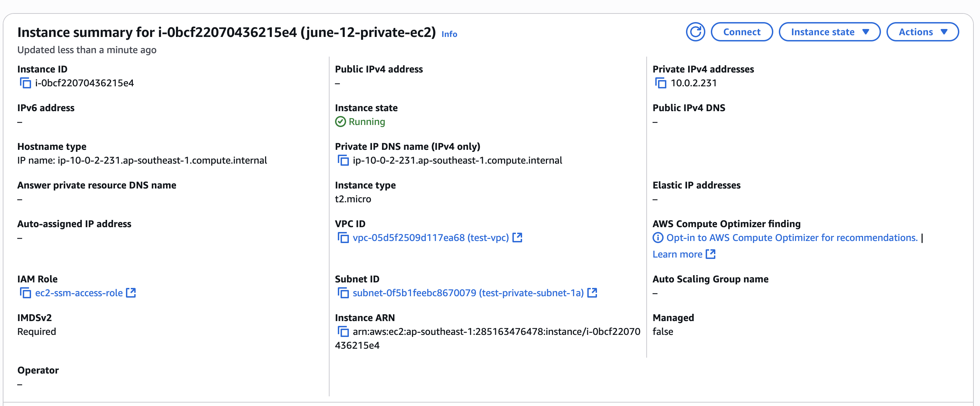Click the Operator label
The image size is (980, 406).
(38, 370)
